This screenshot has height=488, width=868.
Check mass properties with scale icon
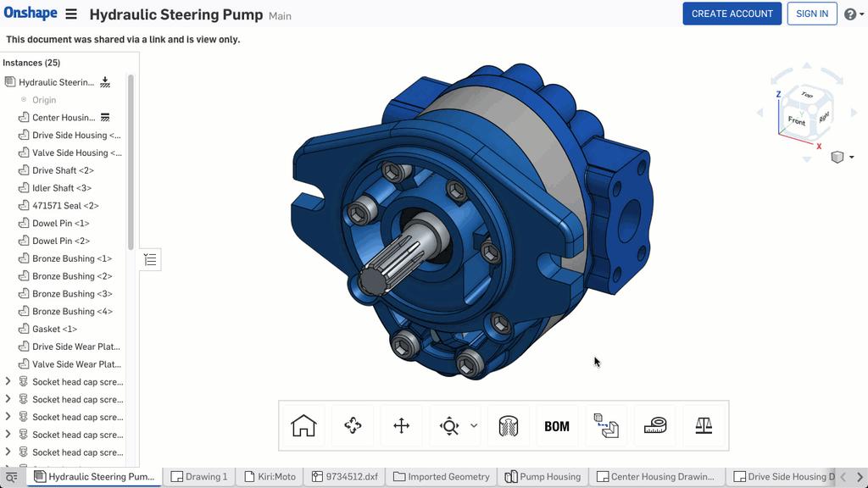pyautogui.click(x=704, y=425)
